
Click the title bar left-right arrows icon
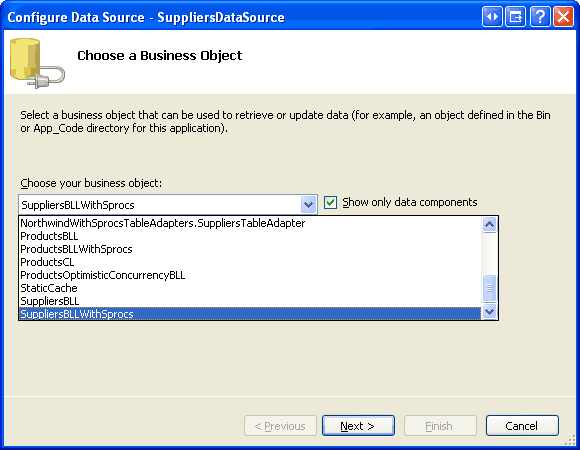click(492, 17)
